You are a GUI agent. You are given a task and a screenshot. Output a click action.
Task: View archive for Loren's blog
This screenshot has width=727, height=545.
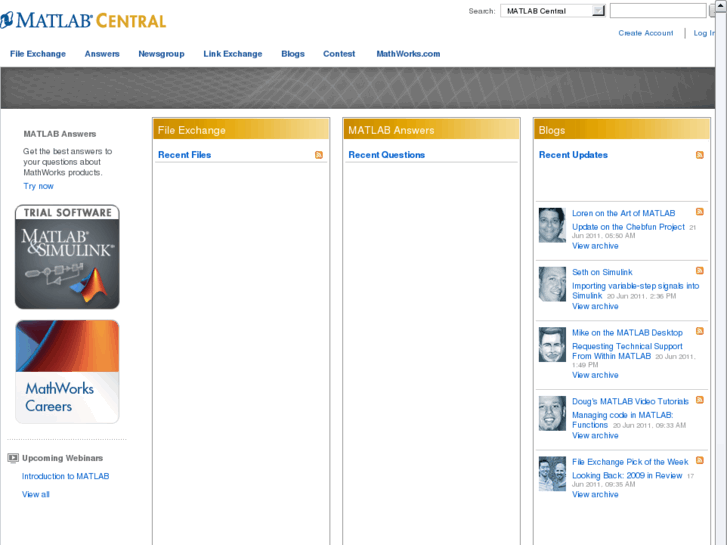[595, 246]
